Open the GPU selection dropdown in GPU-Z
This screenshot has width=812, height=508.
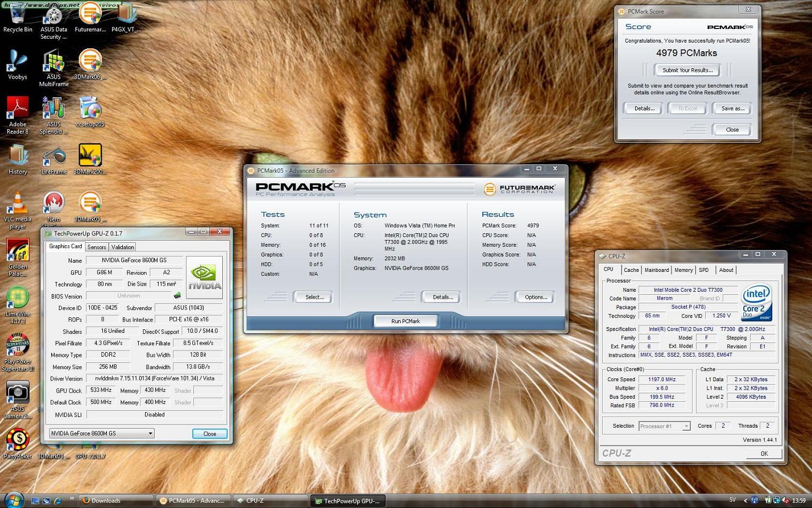[102, 433]
